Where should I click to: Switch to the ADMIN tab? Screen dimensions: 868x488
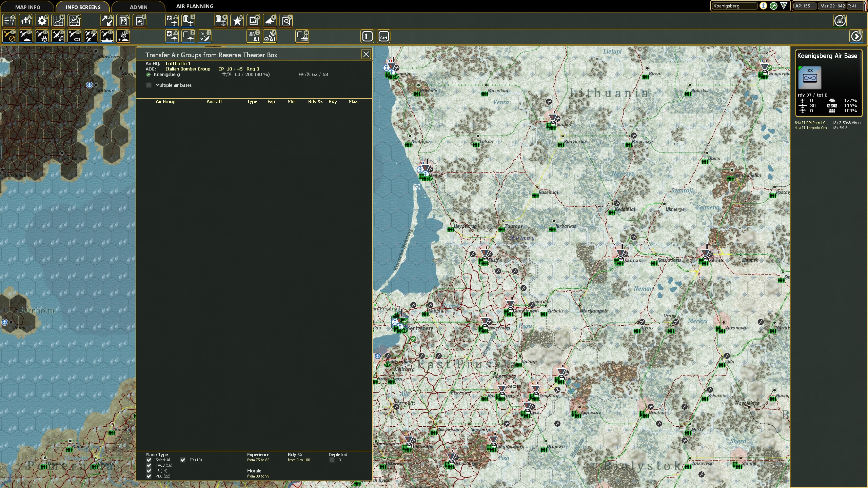point(139,7)
